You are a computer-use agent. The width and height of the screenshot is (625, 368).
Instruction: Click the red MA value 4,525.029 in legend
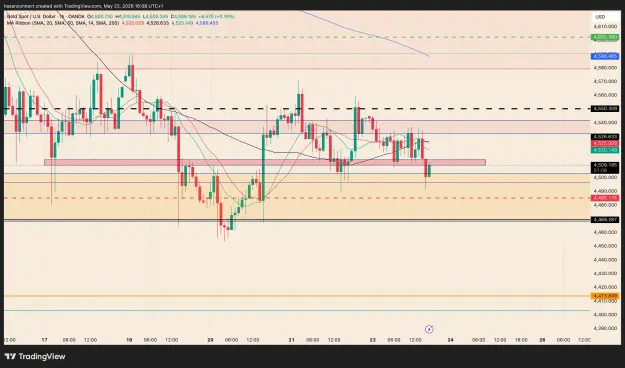pos(132,23)
